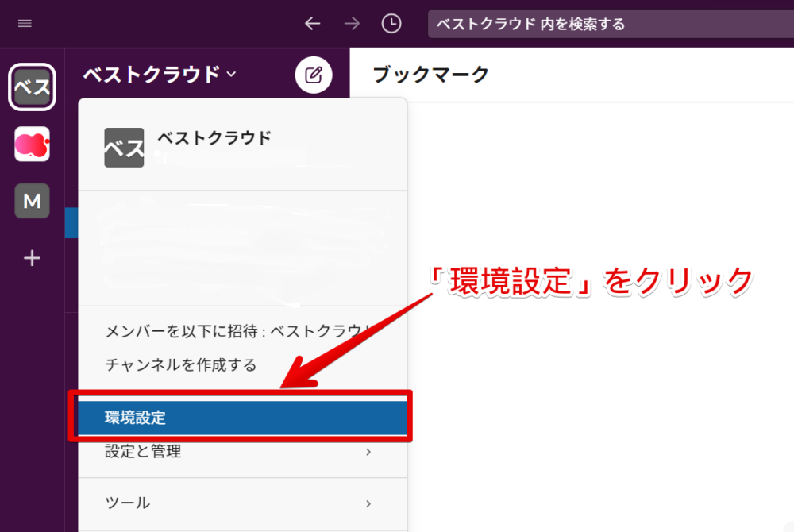Open the history clock icon in the top bar
The width and height of the screenshot is (794, 532).
(x=391, y=24)
